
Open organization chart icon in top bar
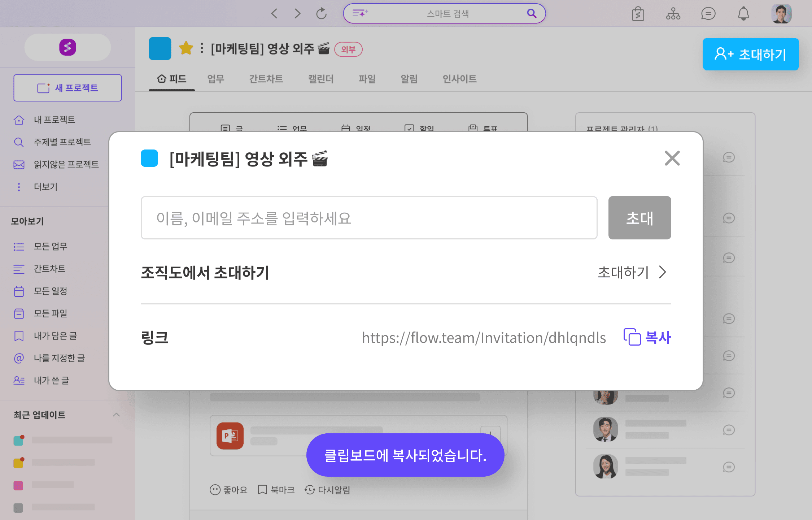[x=673, y=14]
